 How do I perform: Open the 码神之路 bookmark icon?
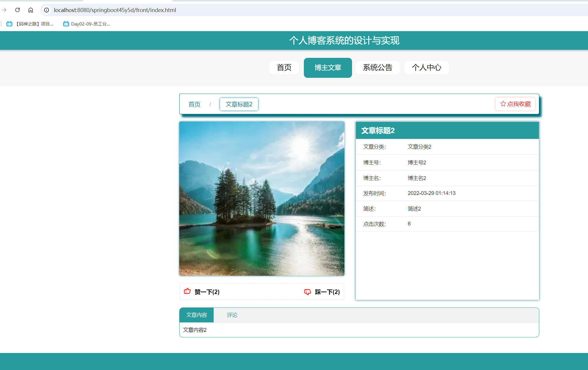click(x=9, y=24)
